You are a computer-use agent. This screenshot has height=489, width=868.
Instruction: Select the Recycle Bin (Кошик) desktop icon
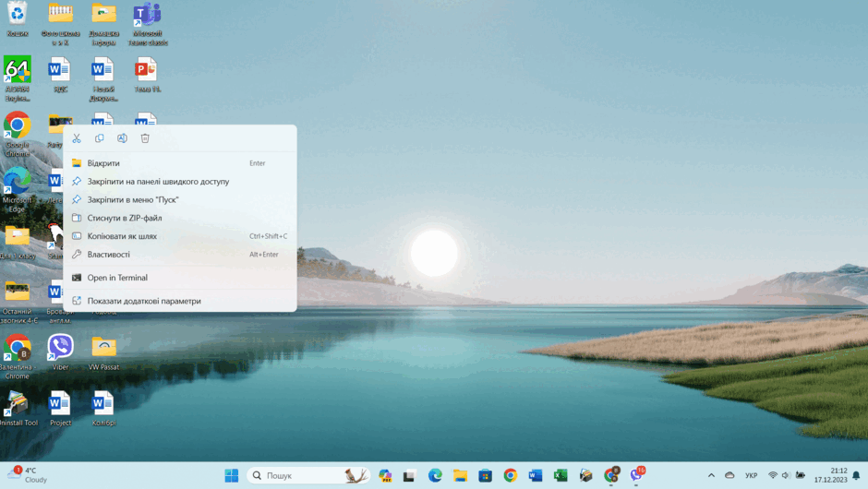coord(18,18)
